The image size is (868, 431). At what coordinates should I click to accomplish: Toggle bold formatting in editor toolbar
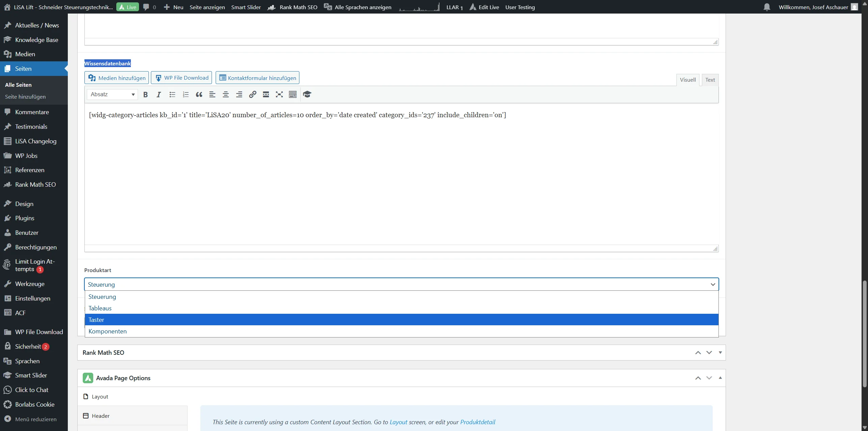(x=145, y=95)
